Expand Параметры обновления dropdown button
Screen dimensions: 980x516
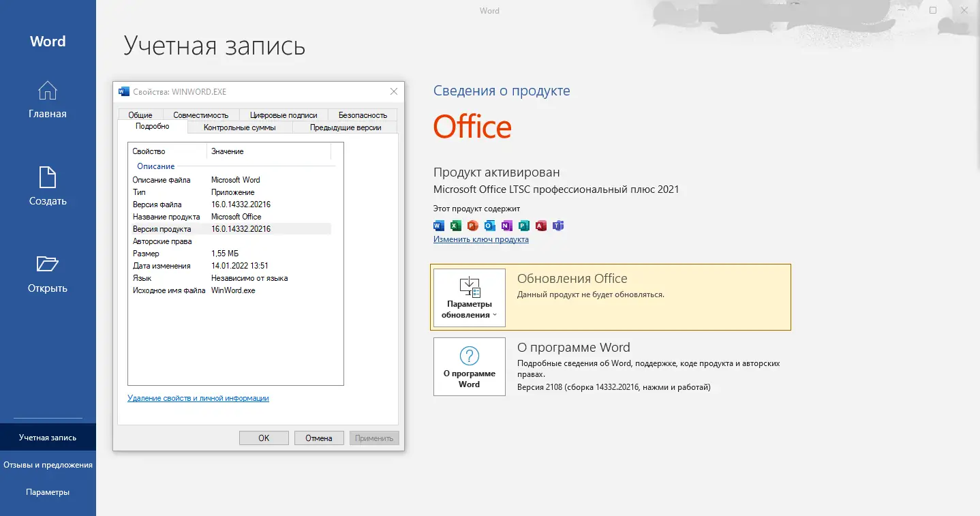pyautogui.click(x=470, y=298)
